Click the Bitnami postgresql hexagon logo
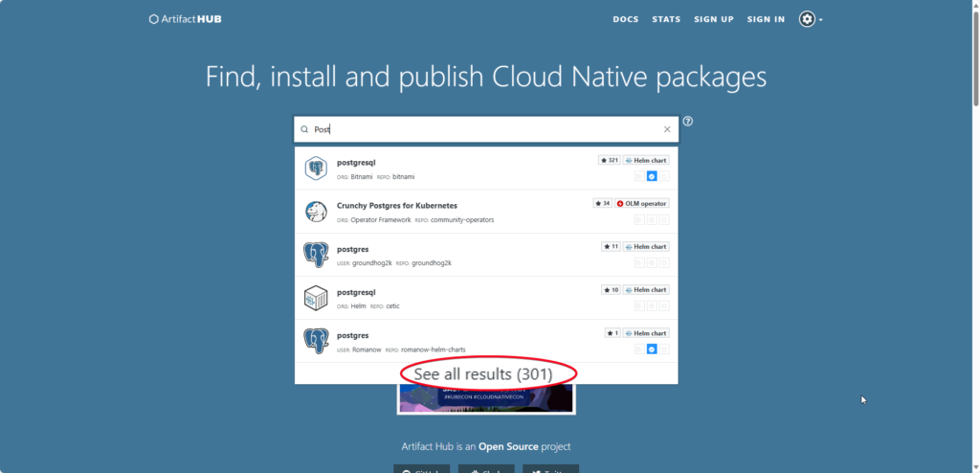This screenshot has width=980, height=473. click(x=316, y=169)
